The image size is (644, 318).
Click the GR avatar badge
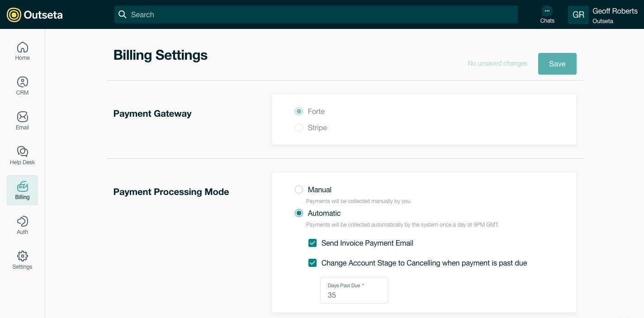578,14
